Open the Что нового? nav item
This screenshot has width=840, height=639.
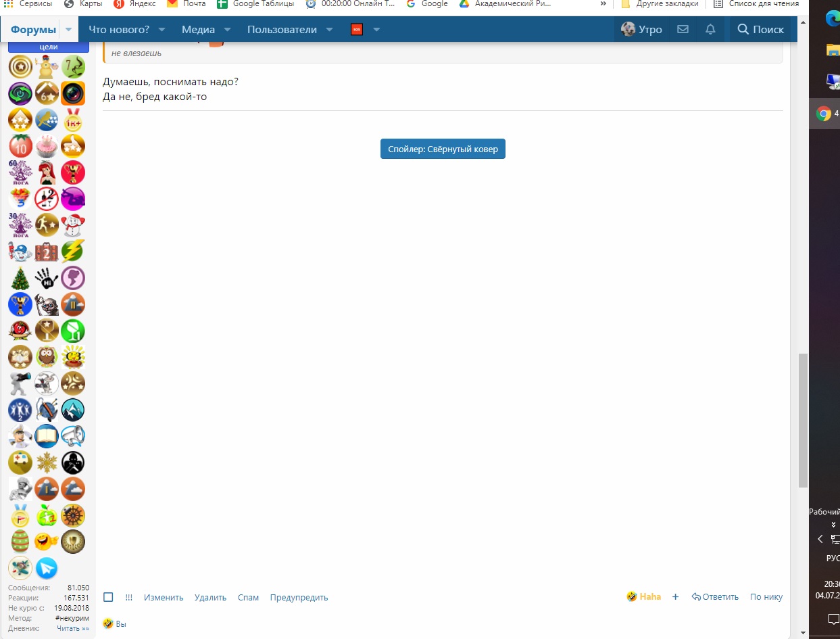[119, 30]
